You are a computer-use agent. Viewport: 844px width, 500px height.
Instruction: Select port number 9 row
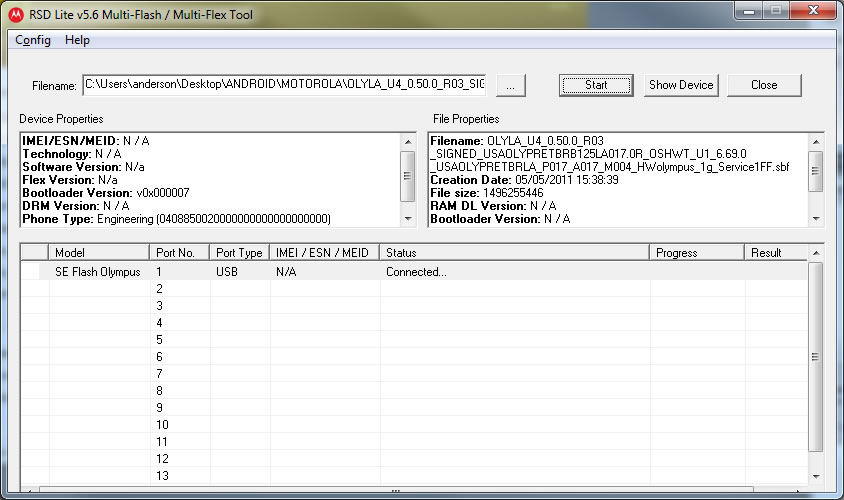click(x=413, y=407)
